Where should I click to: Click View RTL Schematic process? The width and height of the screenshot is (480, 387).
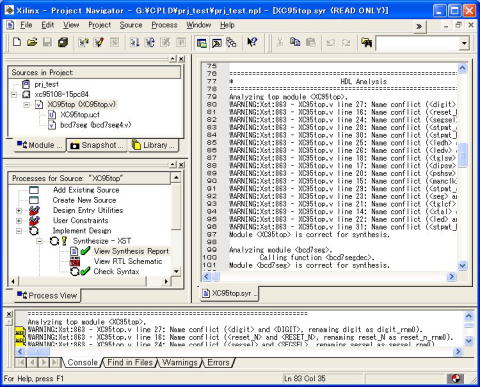click(128, 261)
